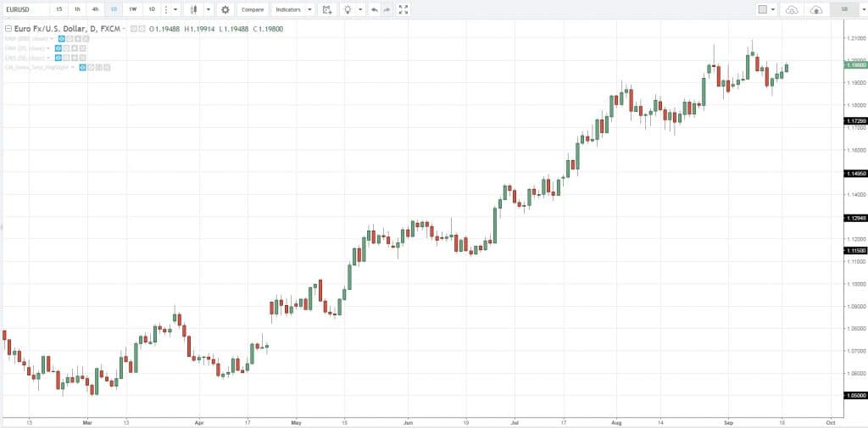Screen dimensions: 868x428
Task: Click the redo arrow in the toolbar
Action: coord(387,9)
